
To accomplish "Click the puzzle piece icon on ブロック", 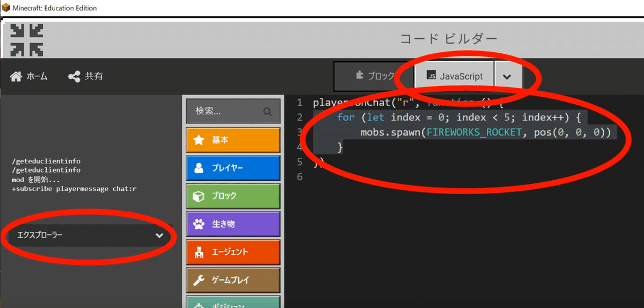I will click(360, 76).
